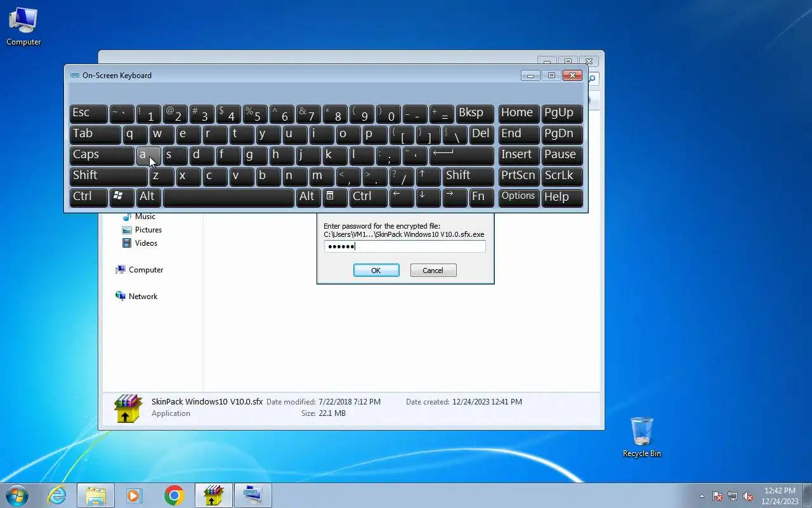Click the backslash key

pos(455,135)
